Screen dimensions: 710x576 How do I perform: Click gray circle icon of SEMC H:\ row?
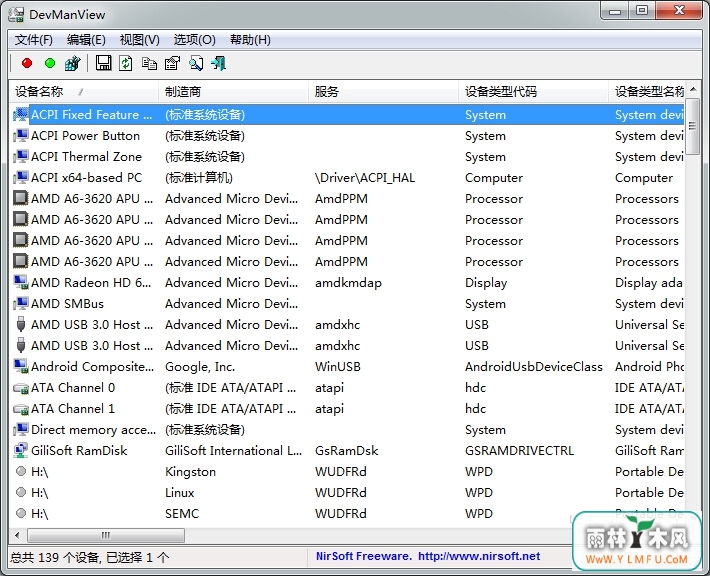coord(21,513)
